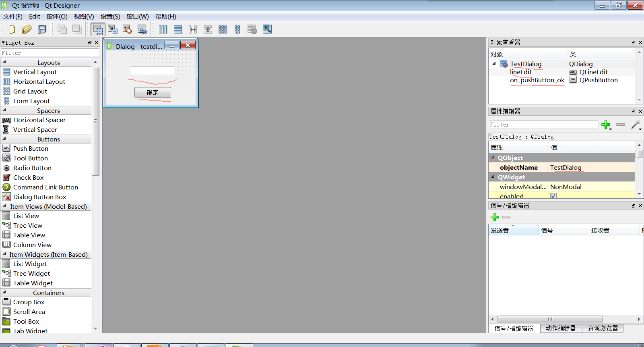Open the 文件(F) menu

(13, 17)
